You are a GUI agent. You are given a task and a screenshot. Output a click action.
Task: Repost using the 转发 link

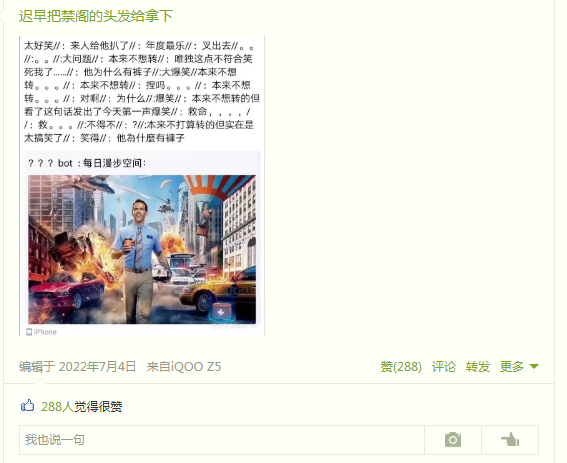point(478,367)
